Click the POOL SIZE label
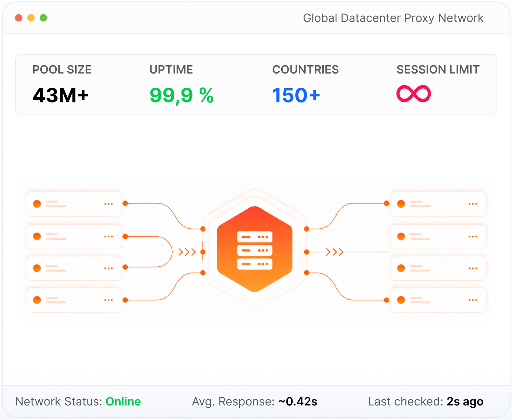This screenshot has height=420, width=512. (x=62, y=70)
